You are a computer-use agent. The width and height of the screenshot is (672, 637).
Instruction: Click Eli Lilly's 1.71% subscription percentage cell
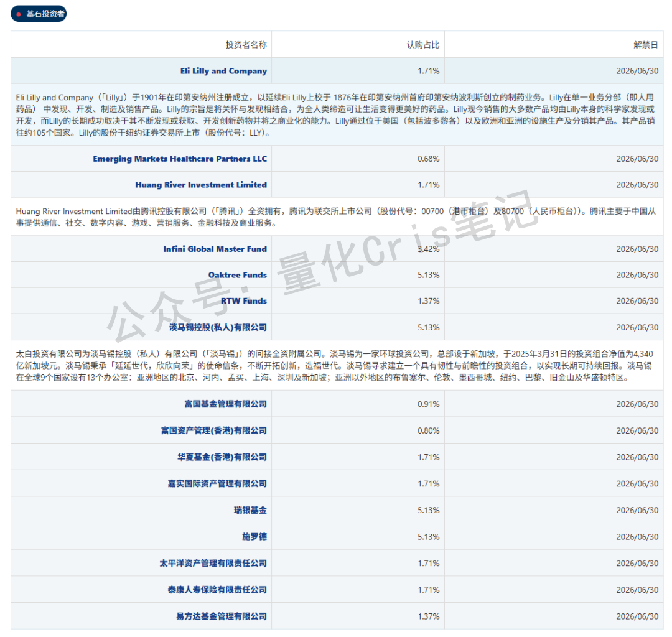pyautogui.click(x=430, y=71)
